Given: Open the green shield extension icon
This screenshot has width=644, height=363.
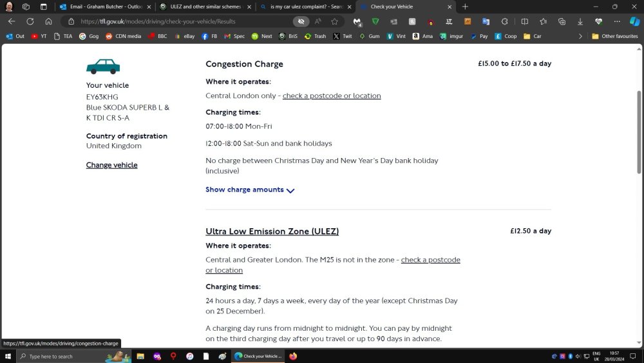Looking at the screenshot, I should [375, 21].
